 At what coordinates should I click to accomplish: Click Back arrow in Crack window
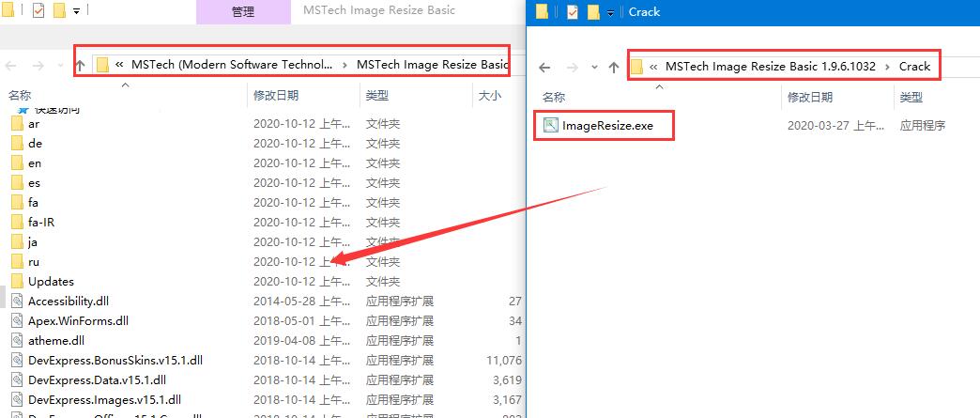tap(545, 68)
